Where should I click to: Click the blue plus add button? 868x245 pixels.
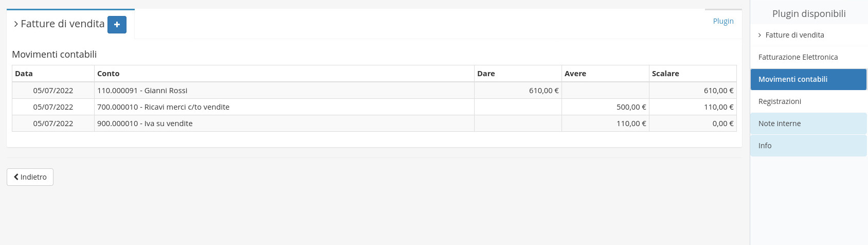[117, 24]
